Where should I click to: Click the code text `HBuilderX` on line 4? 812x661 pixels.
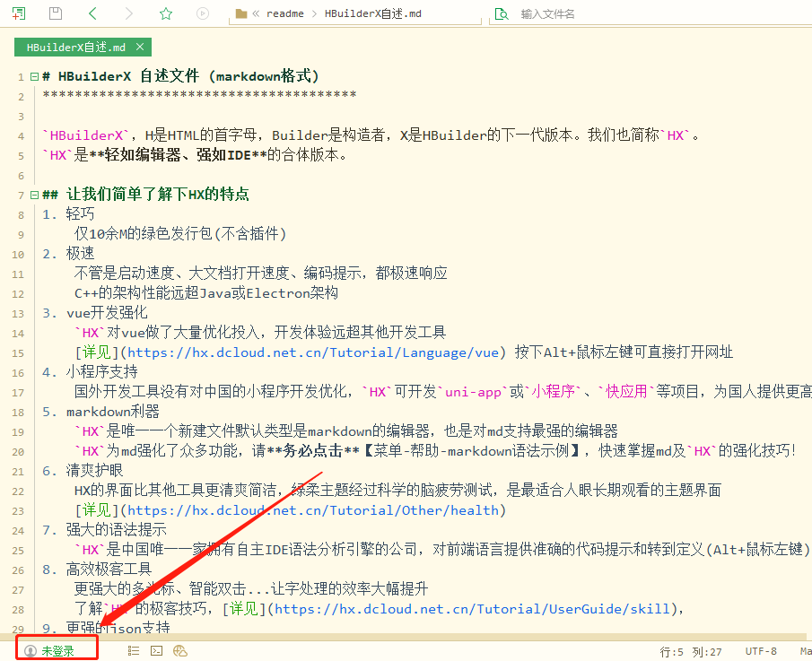pyautogui.click(x=86, y=135)
